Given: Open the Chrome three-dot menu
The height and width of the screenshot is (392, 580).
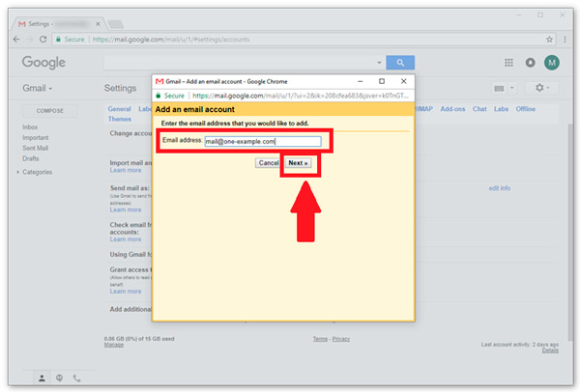Looking at the screenshot, I should pyautogui.click(x=565, y=40).
